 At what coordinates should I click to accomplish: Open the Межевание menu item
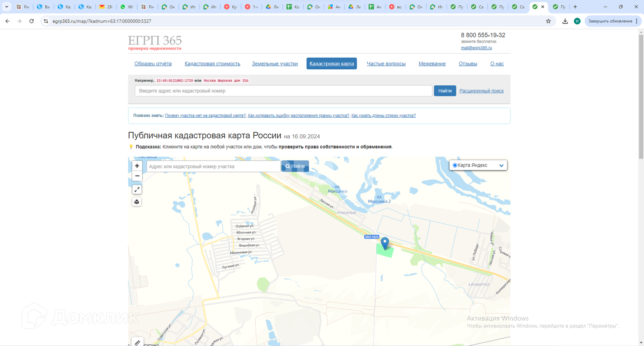pyautogui.click(x=432, y=64)
